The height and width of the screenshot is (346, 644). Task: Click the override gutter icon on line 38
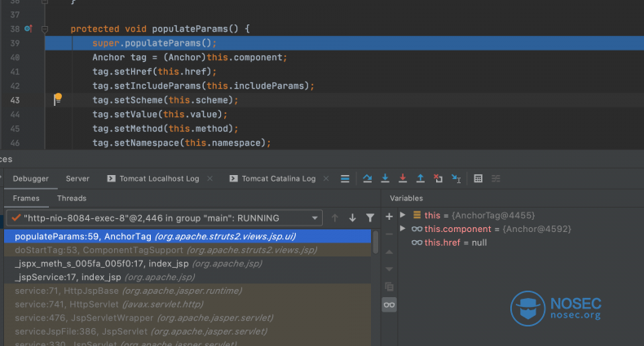click(x=29, y=28)
